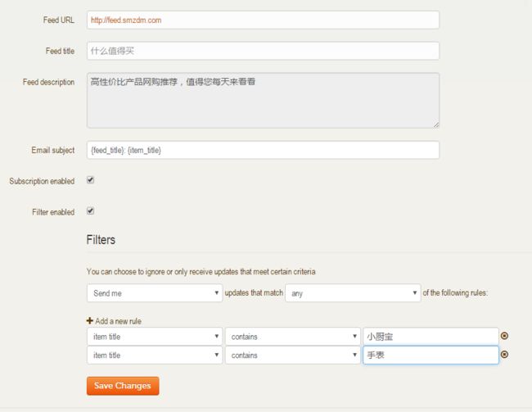
Task: Click the plus icon to add a rule
Action: pyautogui.click(x=89, y=320)
